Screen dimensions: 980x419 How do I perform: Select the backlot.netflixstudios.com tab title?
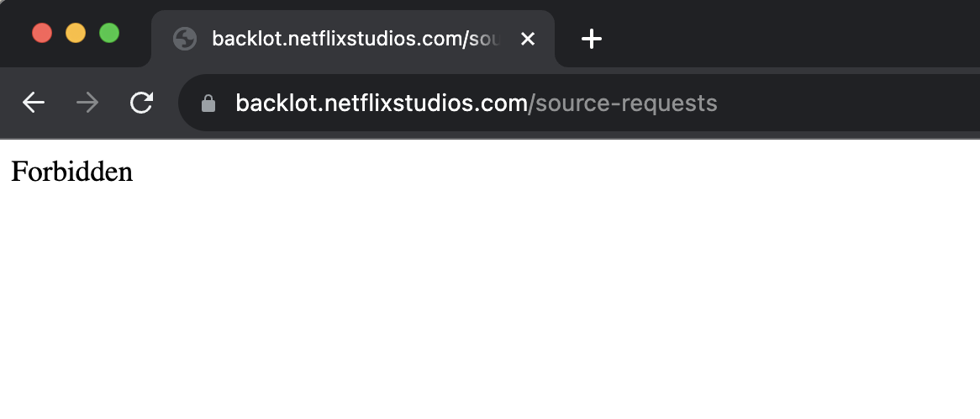(356, 39)
